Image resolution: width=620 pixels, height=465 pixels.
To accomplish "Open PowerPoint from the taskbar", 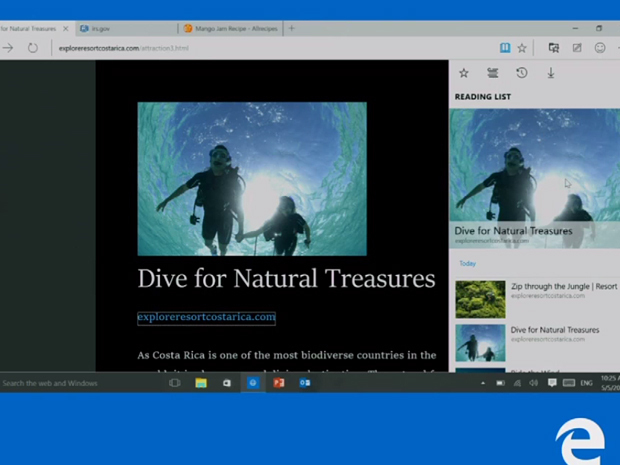I will tap(279, 383).
